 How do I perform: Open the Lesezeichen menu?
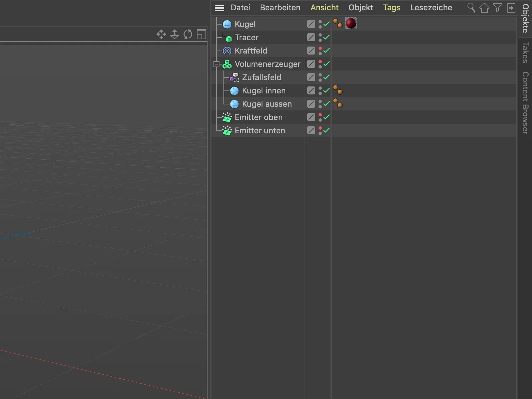click(431, 8)
